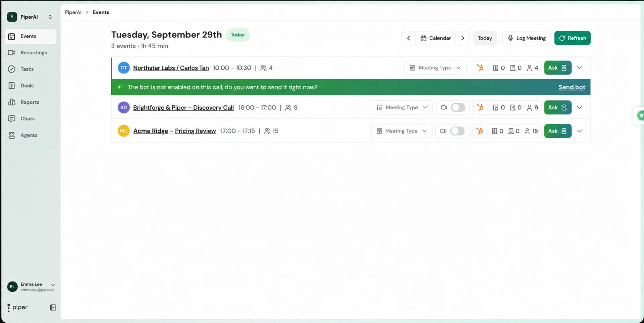This screenshot has width=644, height=323.
Task: Open the Deals section
Action: pos(31,86)
